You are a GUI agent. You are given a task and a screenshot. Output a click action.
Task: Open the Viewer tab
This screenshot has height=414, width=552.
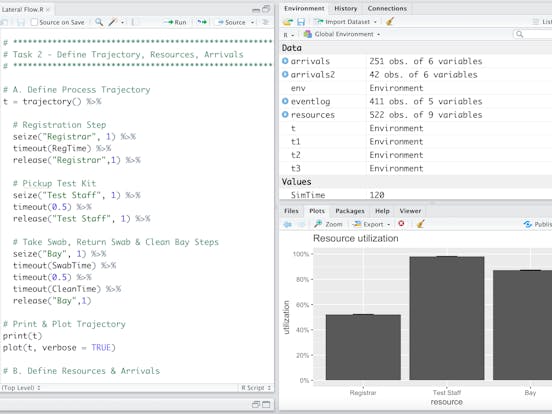click(x=410, y=211)
